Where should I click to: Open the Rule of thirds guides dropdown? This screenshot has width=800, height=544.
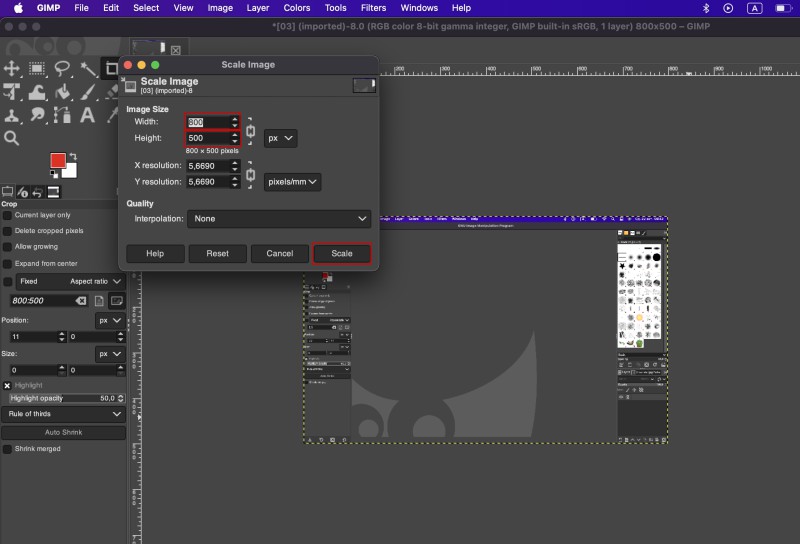point(64,414)
